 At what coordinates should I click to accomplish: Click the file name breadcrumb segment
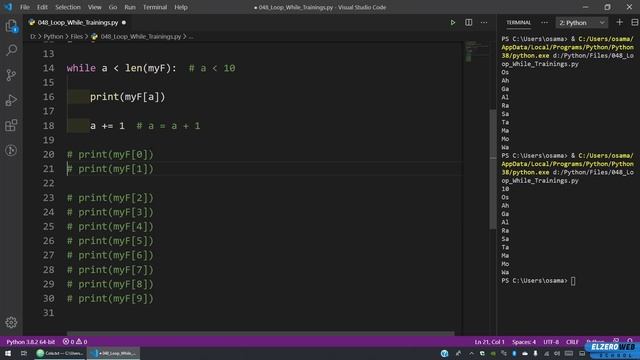[140, 37]
